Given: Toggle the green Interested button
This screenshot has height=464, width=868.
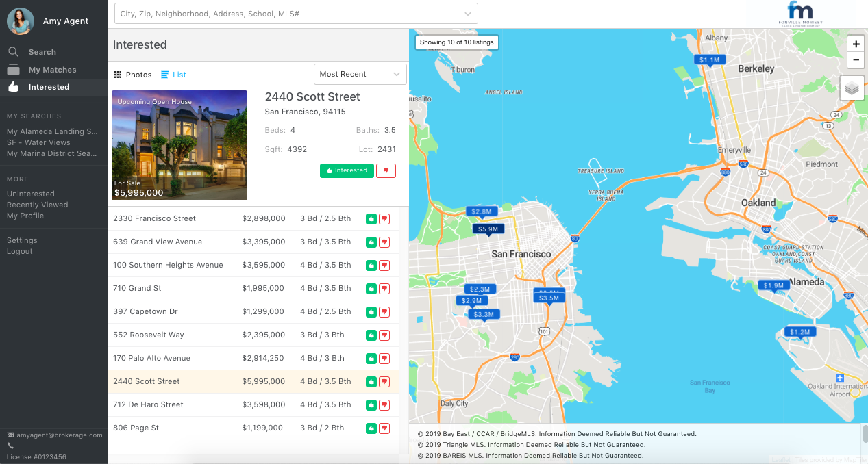Looking at the screenshot, I should tap(347, 170).
